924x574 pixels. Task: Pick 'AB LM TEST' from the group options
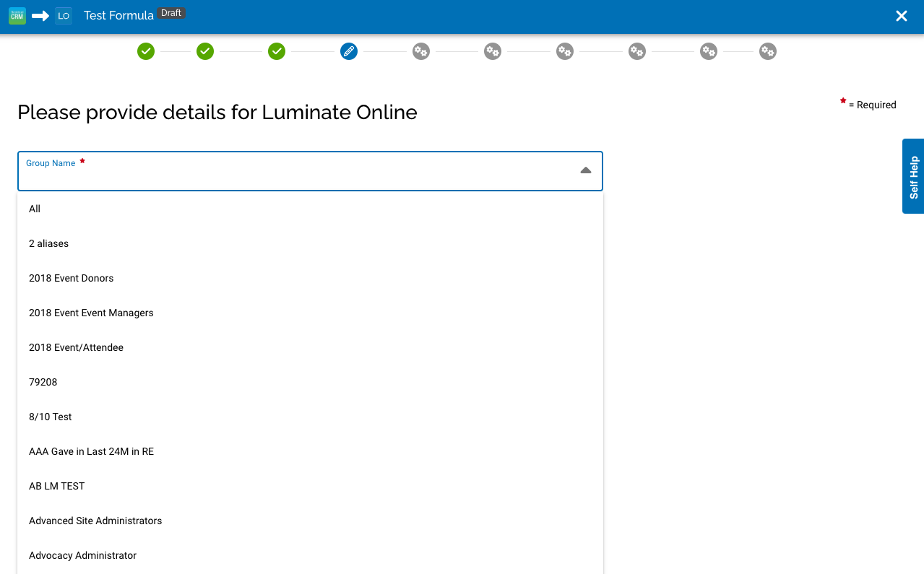56,486
